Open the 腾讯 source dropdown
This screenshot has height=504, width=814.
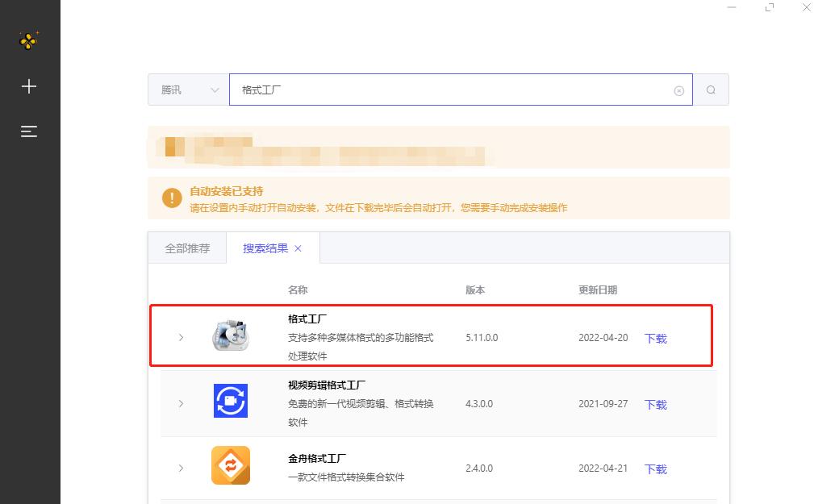coord(187,90)
